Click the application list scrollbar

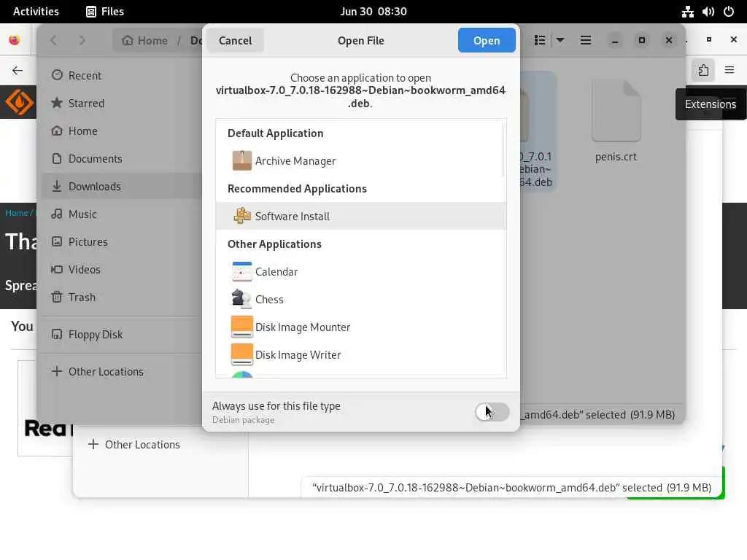[x=503, y=150]
